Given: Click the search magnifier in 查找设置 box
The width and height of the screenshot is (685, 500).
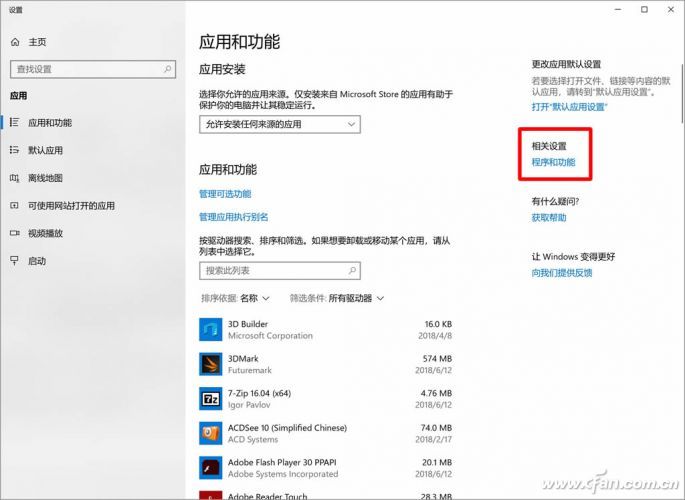Looking at the screenshot, I should (167, 69).
